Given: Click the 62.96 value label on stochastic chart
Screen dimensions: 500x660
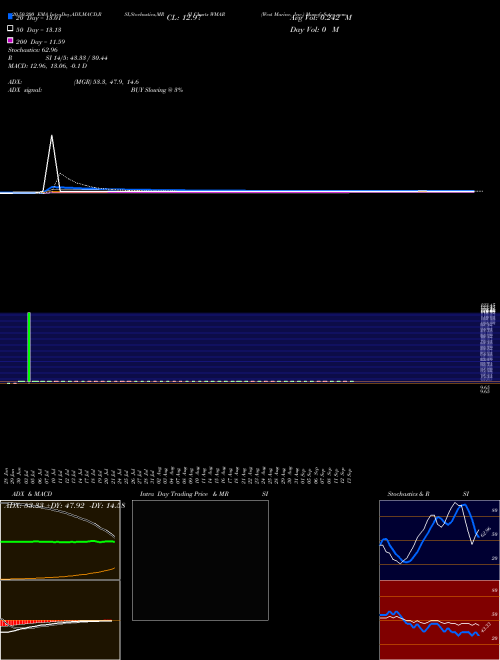Looking at the screenshot, I should [485, 532].
